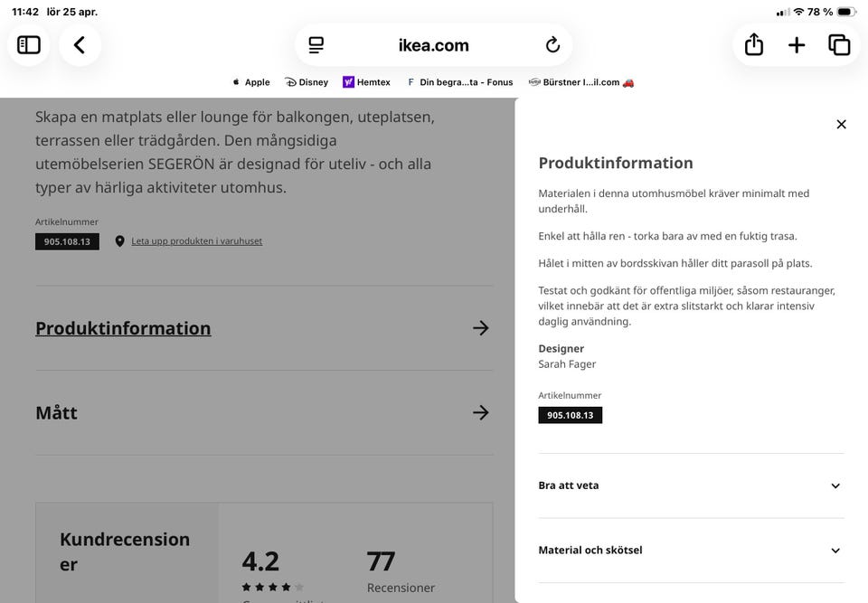Open the Mått section arrow

point(481,412)
